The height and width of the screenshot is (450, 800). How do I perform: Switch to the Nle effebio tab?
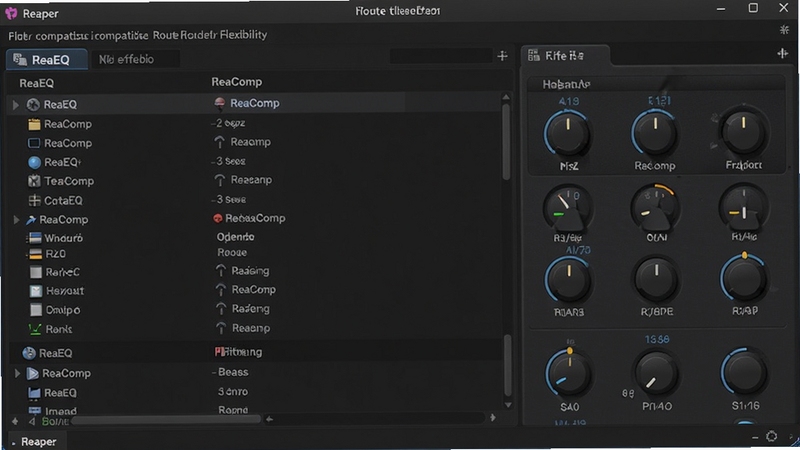click(135, 59)
